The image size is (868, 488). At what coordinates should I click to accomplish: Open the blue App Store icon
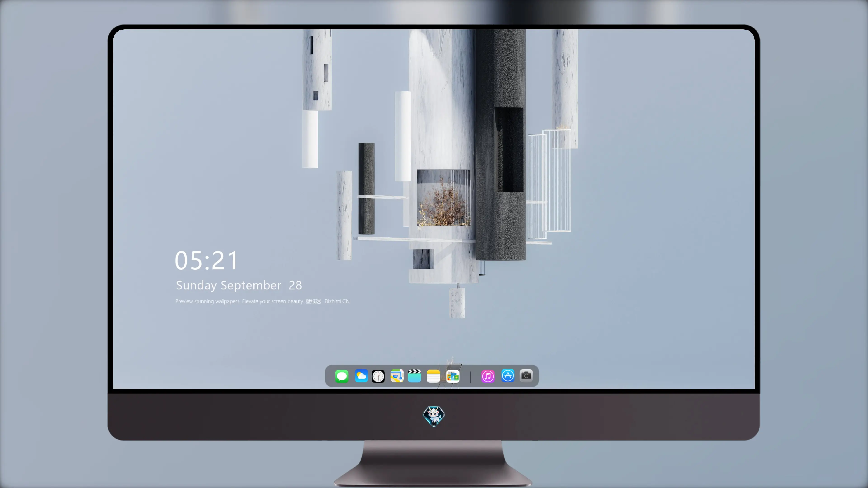508,375
